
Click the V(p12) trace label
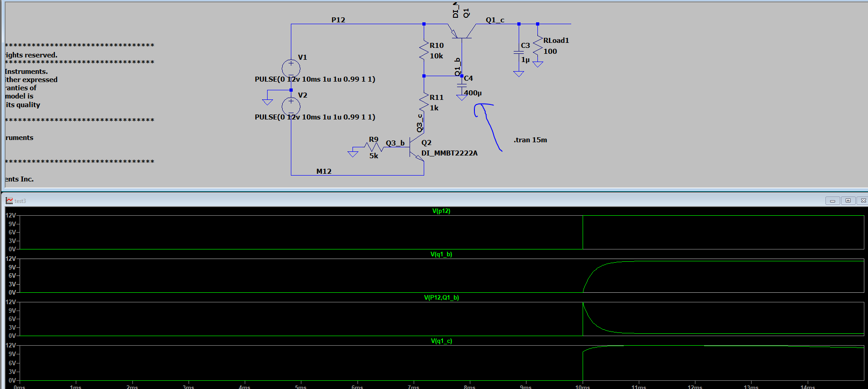[x=441, y=211]
